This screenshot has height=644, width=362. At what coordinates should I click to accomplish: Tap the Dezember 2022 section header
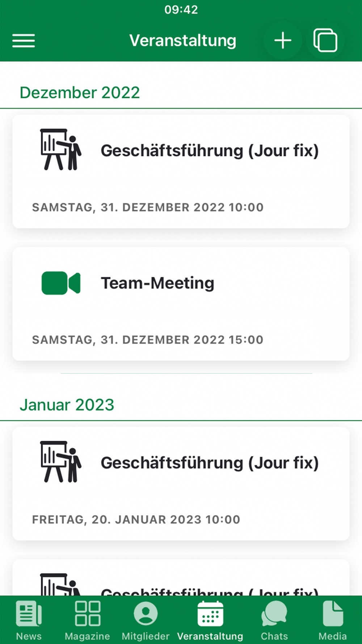coord(80,93)
